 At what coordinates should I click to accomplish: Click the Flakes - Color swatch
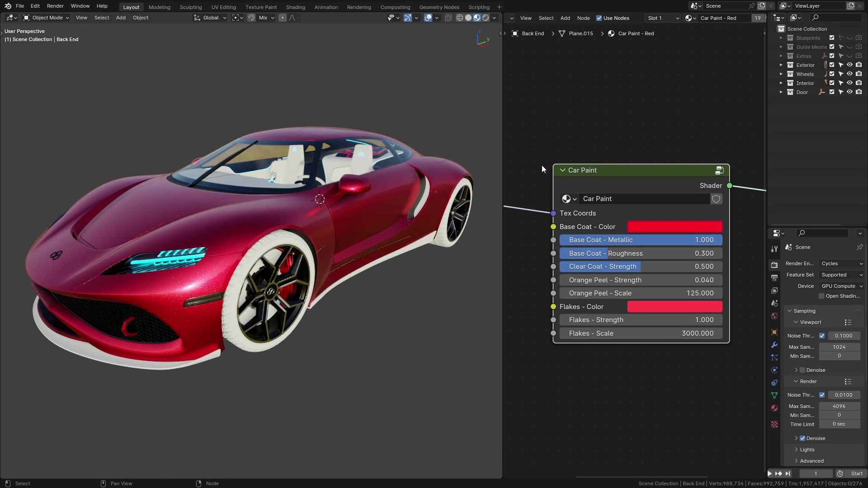675,307
